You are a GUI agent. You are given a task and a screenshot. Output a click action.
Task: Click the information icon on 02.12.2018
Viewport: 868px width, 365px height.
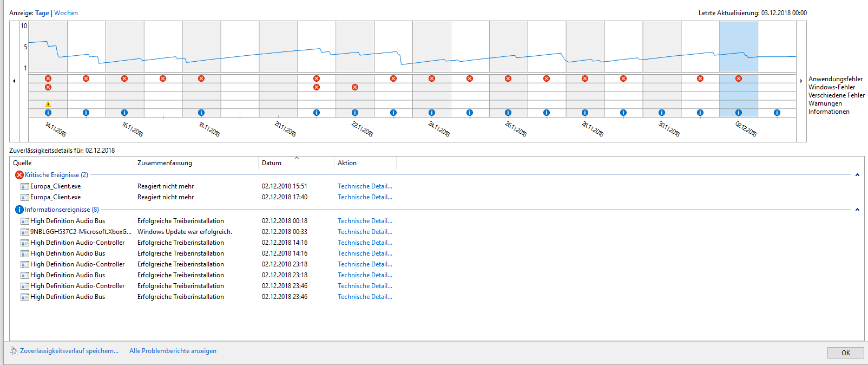(x=739, y=113)
